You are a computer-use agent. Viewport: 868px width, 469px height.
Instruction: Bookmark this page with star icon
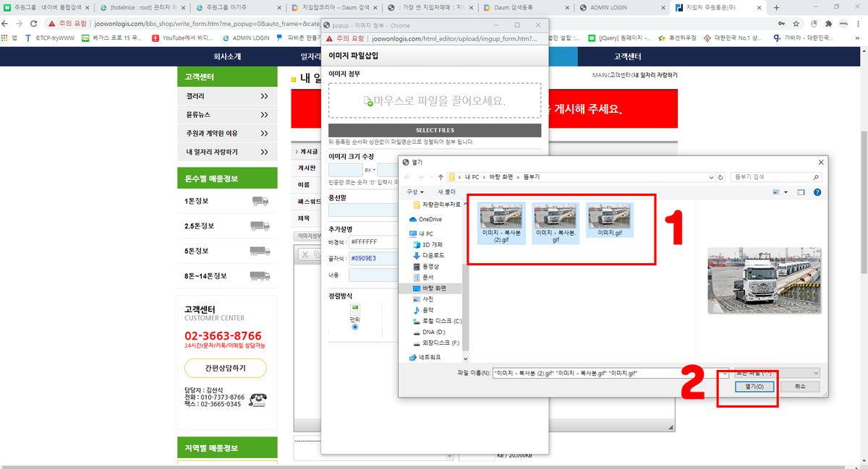pos(796,23)
